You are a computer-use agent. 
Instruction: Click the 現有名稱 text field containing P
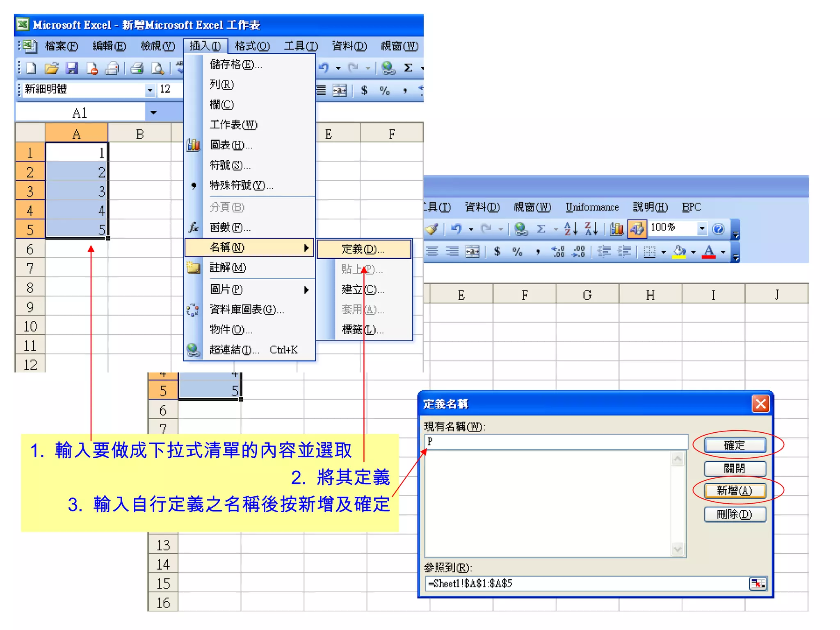[x=556, y=442]
